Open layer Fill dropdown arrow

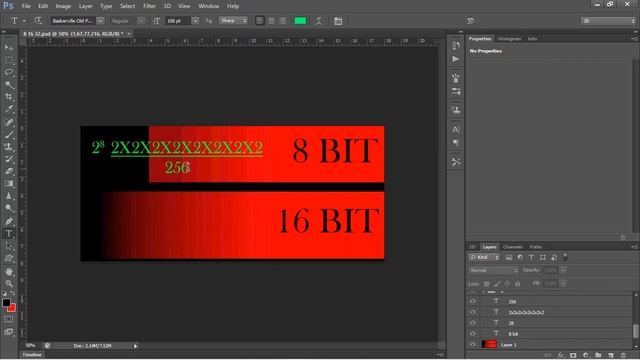563,283
